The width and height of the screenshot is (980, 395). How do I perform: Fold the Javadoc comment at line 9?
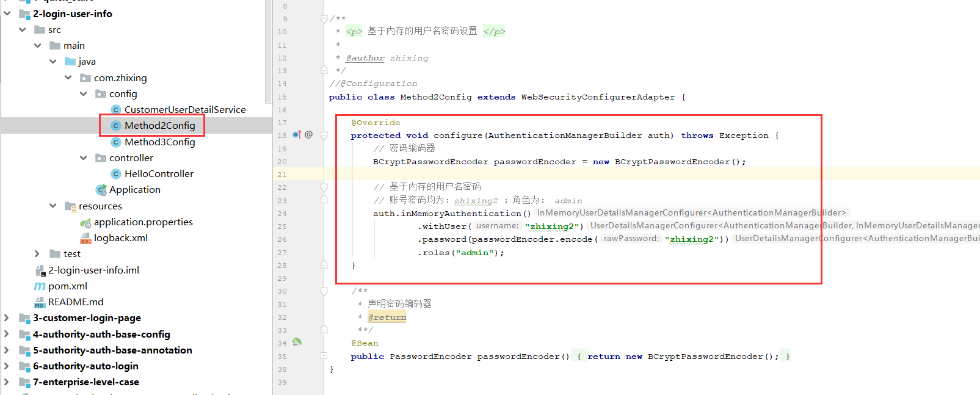tap(324, 18)
